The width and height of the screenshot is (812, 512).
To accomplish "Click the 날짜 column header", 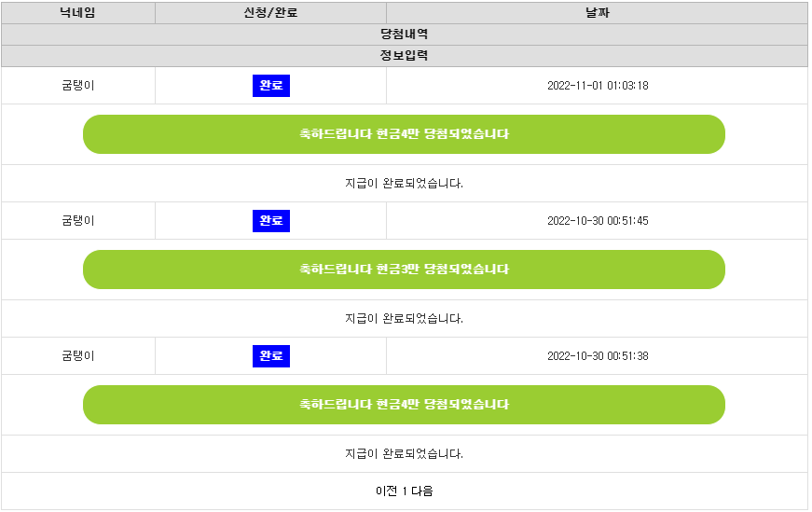I will 597,13.
